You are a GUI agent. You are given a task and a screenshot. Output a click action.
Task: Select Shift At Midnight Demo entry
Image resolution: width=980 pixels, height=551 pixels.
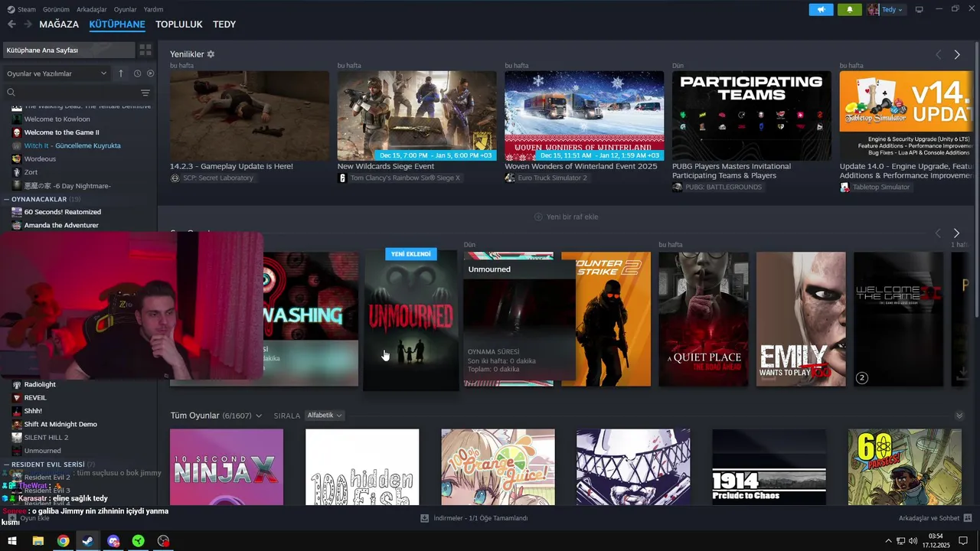tap(60, 424)
